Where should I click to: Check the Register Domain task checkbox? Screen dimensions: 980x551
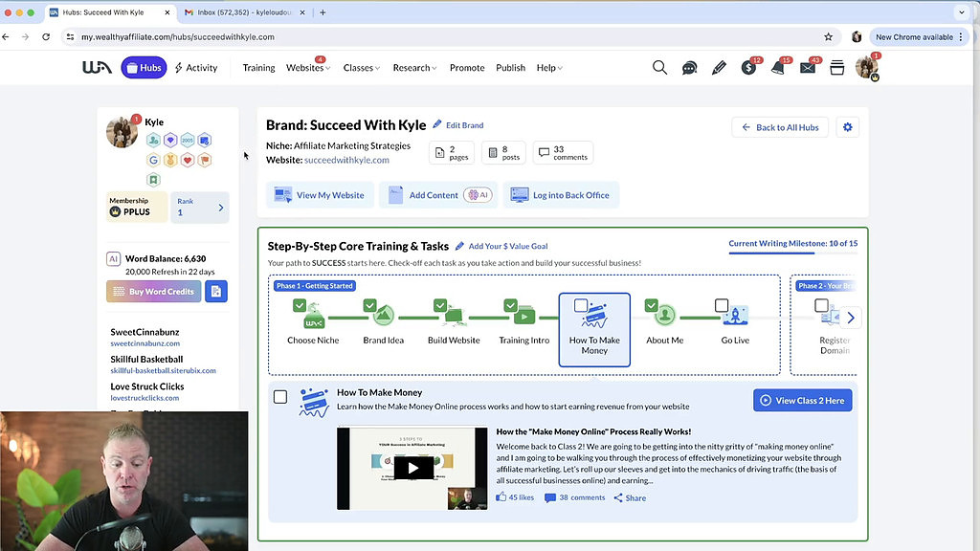(821, 305)
